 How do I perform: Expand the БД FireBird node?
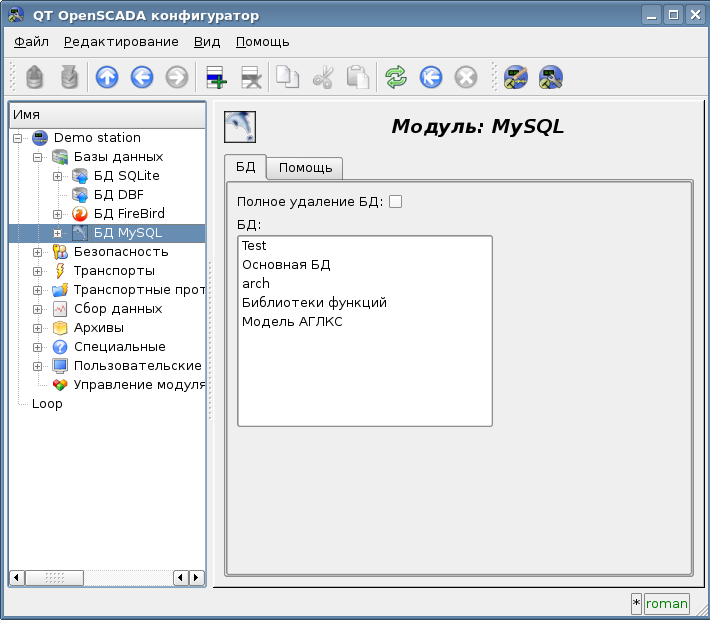point(57,214)
